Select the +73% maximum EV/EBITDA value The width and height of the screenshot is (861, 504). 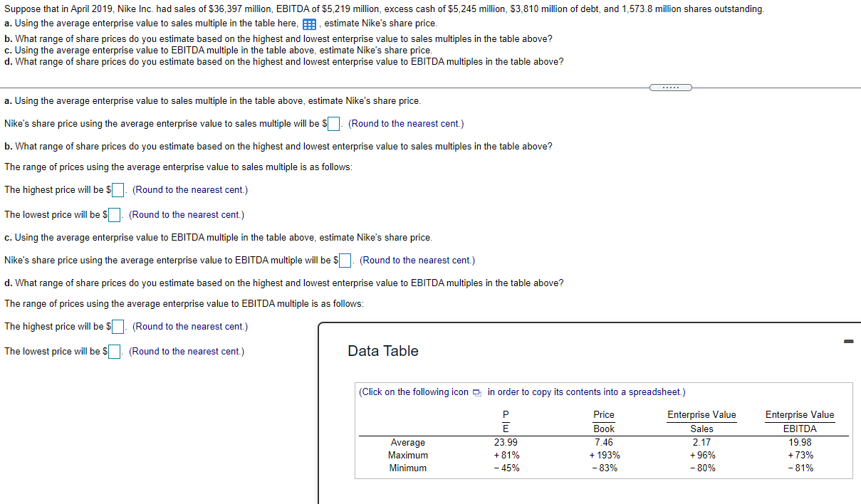(800, 455)
